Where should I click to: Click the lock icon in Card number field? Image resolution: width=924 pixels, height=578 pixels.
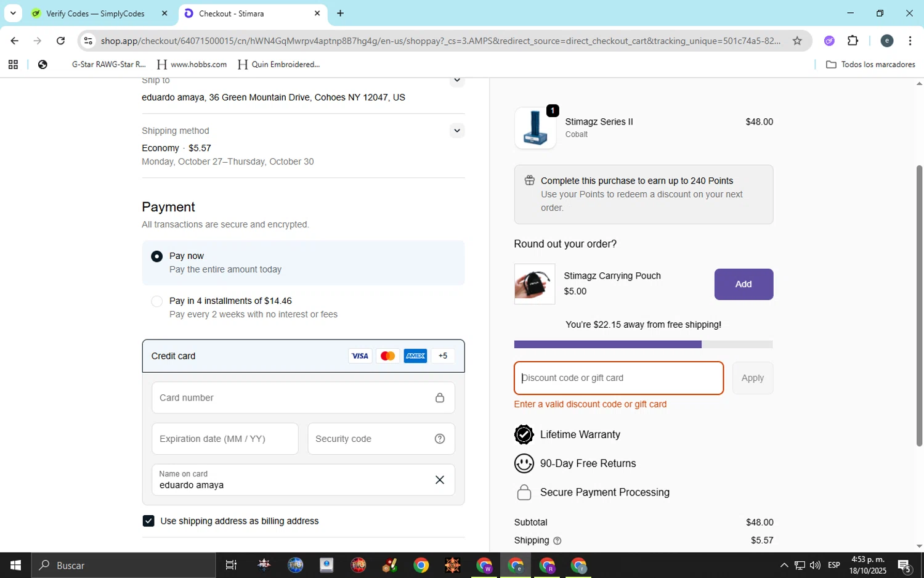point(439,397)
